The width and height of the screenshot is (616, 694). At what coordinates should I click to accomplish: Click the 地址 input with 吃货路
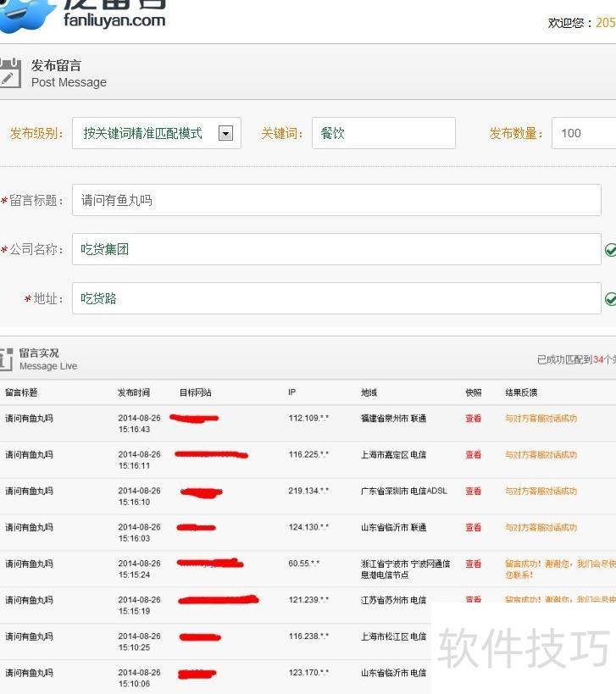point(336,298)
